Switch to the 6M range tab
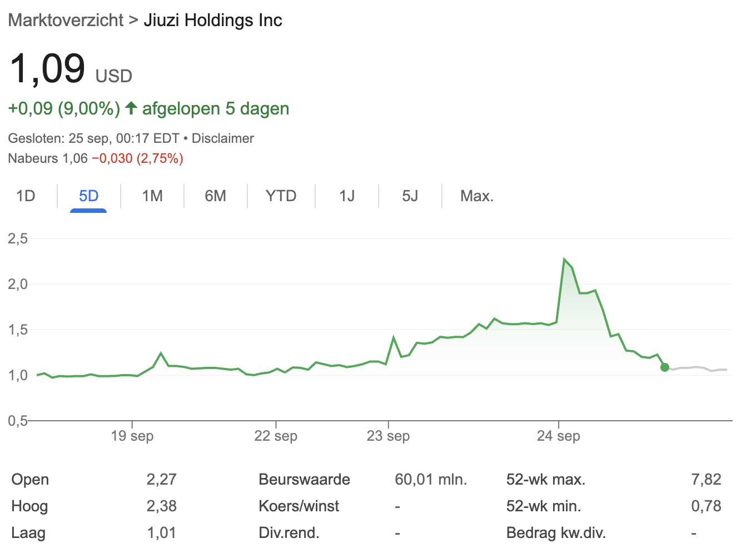The image size is (756, 548). pyautogui.click(x=215, y=196)
